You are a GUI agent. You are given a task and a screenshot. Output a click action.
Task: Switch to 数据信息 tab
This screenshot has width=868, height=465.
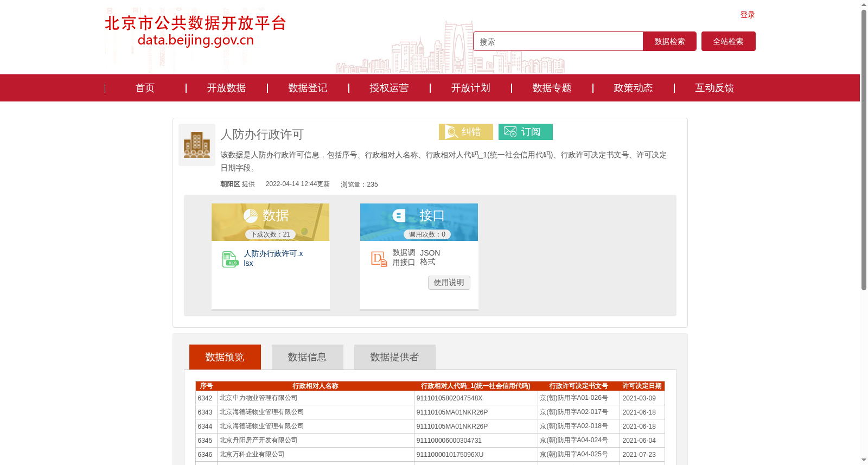coord(308,357)
